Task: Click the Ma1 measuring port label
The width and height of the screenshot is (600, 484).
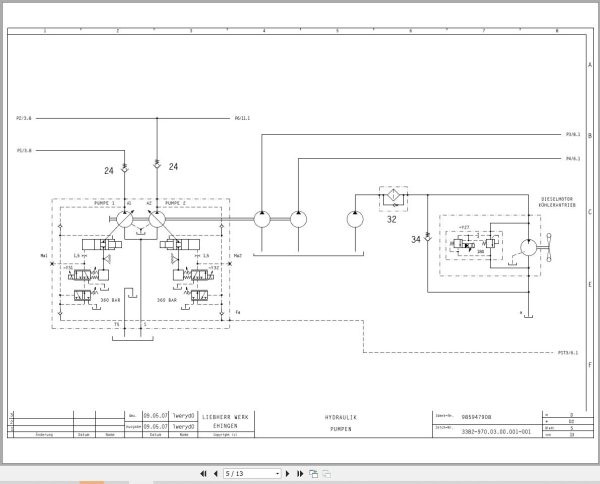Action: click(44, 256)
